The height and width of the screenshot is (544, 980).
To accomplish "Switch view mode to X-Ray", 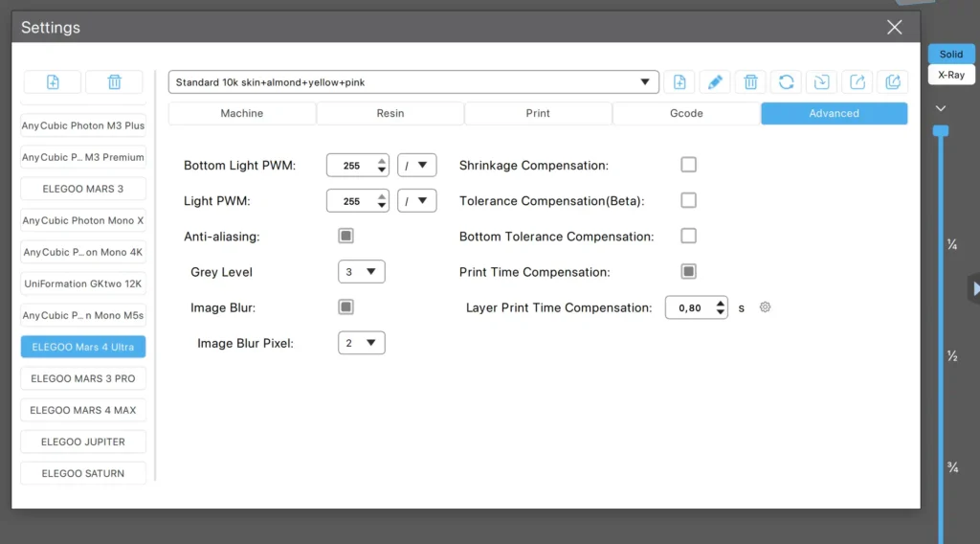I will point(950,75).
